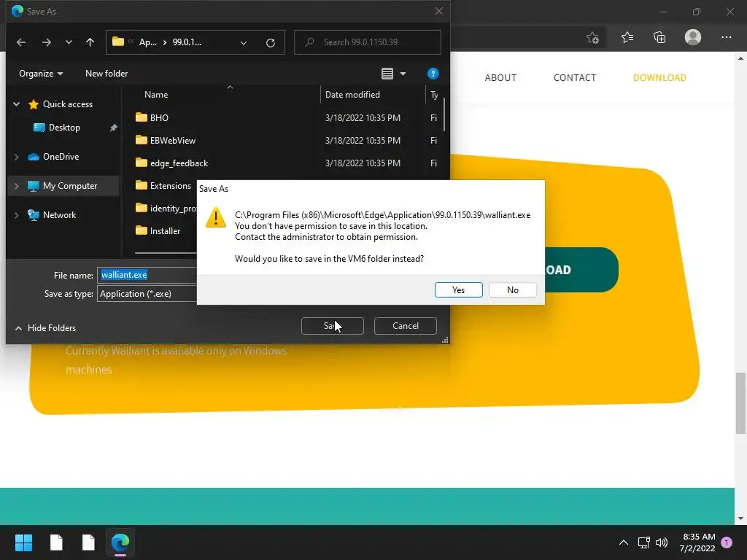
Task: Open Edge profile avatar
Action: tap(693, 37)
